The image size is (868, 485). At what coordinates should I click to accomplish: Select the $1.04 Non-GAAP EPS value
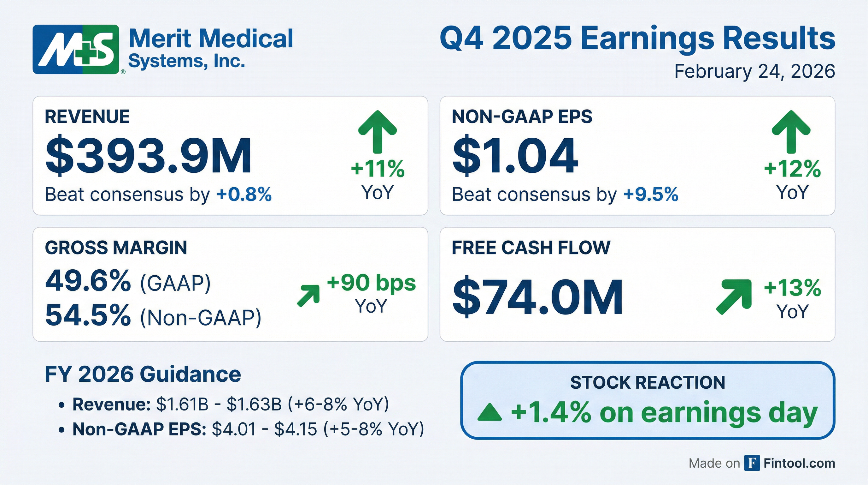(x=515, y=156)
